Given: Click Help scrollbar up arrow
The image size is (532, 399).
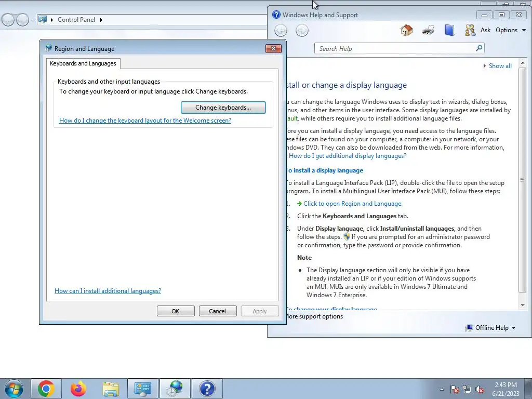Looking at the screenshot, I should coord(523,63).
